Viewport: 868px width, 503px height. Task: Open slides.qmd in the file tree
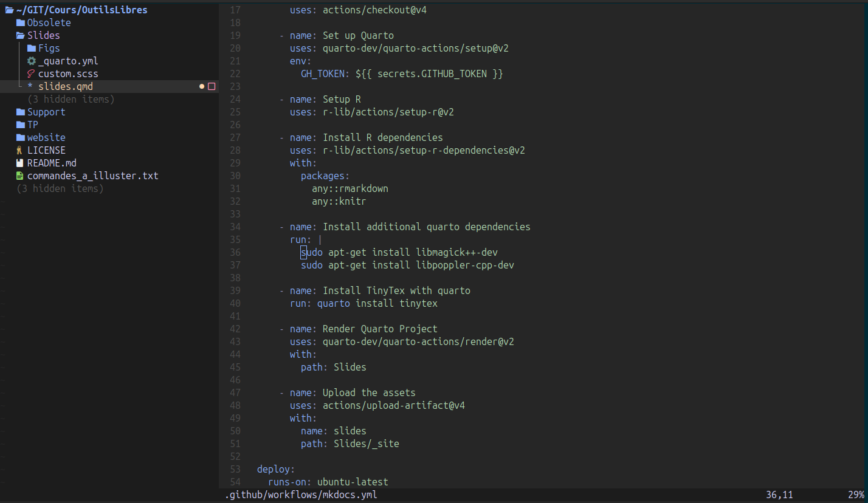[65, 87]
